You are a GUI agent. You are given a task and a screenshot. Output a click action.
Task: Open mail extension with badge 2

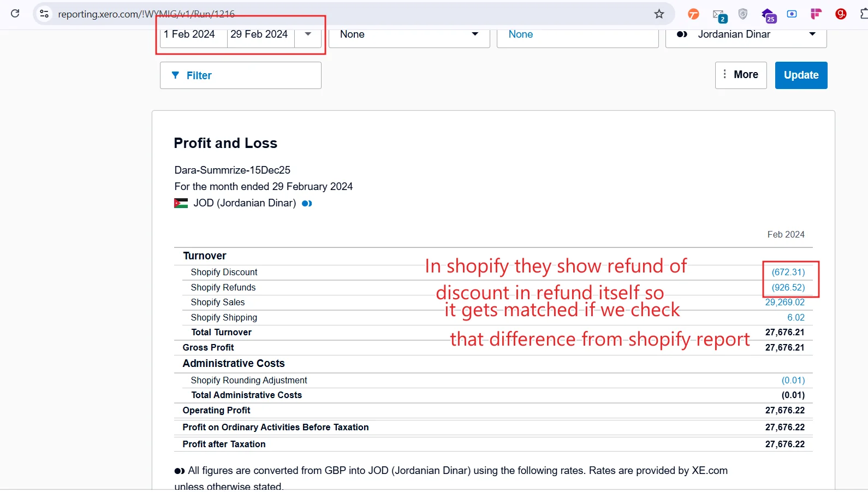click(x=720, y=15)
